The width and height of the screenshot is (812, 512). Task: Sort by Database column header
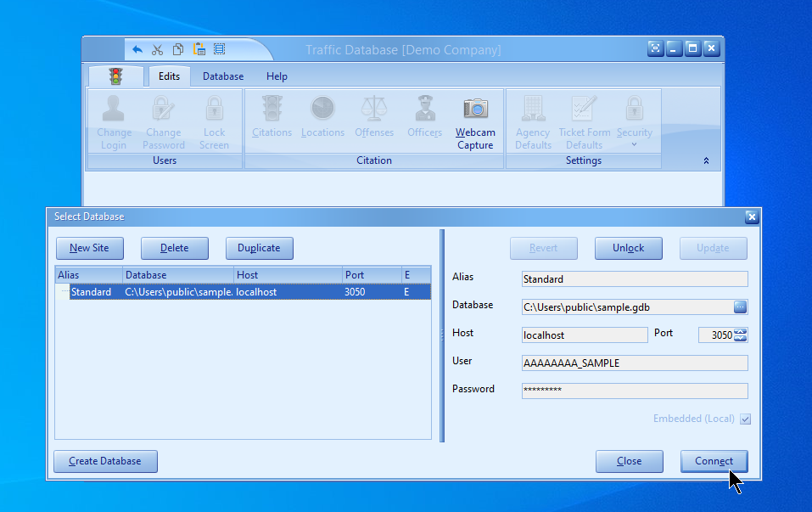(178, 275)
